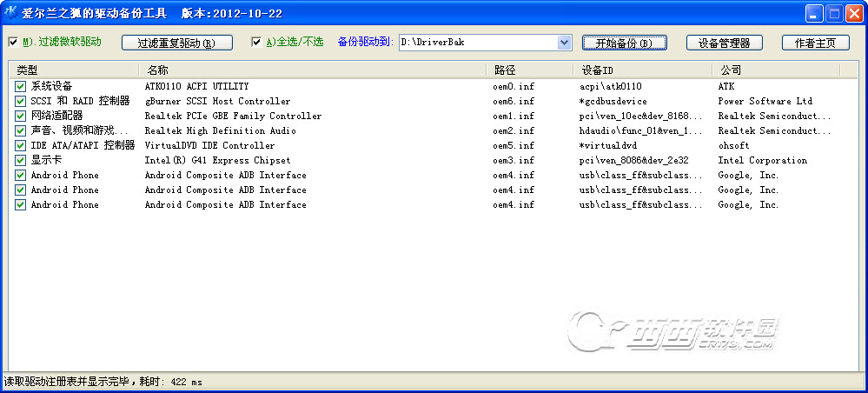Open the backup path dropdown arrow
Viewport: 868px width, 393px height.
[564, 42]
